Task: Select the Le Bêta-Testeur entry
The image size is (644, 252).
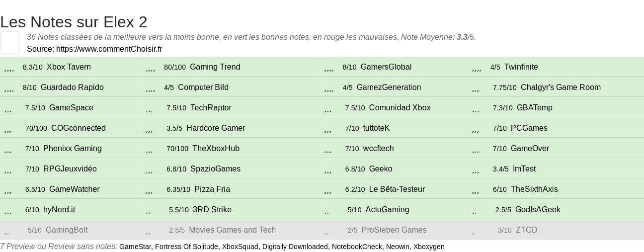Action: pyautogui.click(x=397, y=189)
